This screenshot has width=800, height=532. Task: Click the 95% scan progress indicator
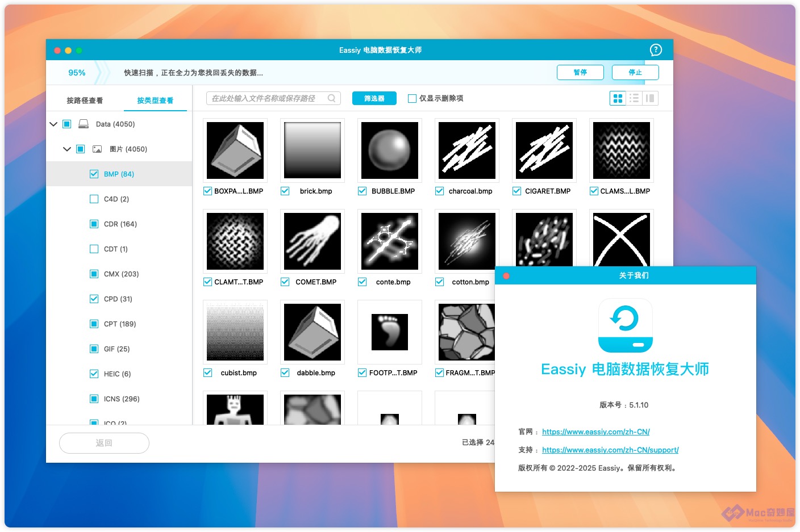click(x=77, y=73)
